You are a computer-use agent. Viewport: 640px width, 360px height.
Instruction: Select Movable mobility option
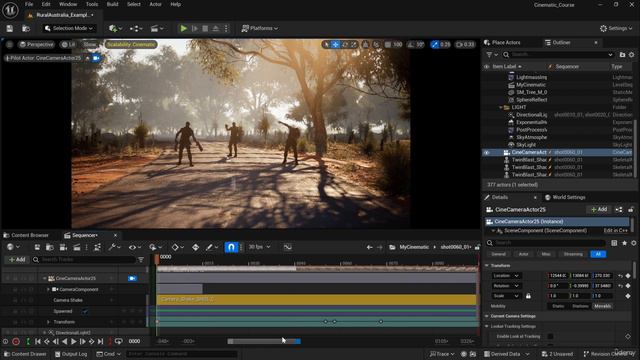(x=602, y=306)
